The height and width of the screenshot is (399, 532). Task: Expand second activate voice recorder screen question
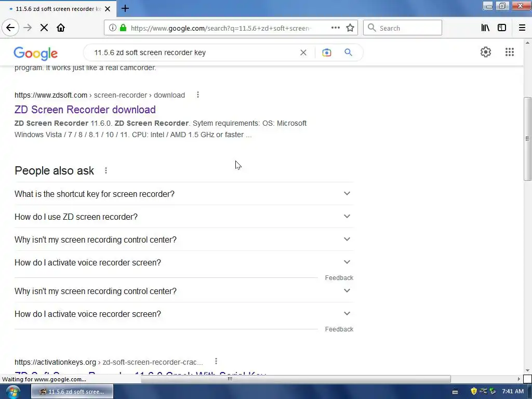point(184,314)
